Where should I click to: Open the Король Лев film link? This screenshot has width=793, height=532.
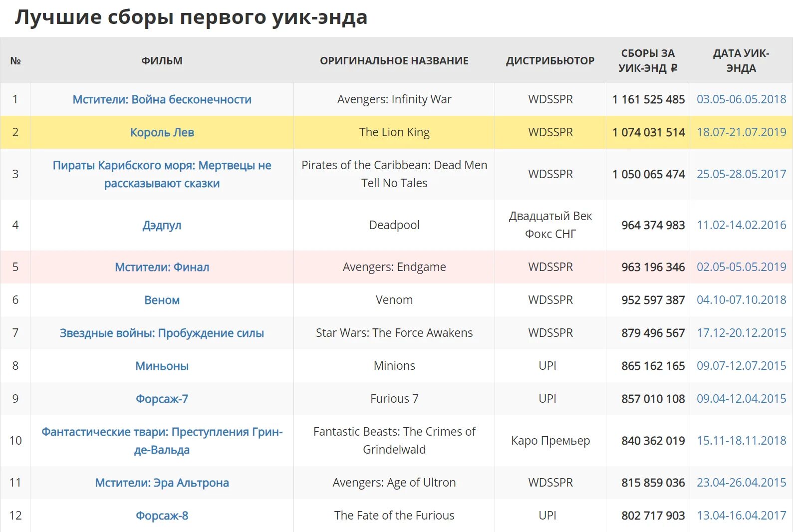tap(162, 132)
